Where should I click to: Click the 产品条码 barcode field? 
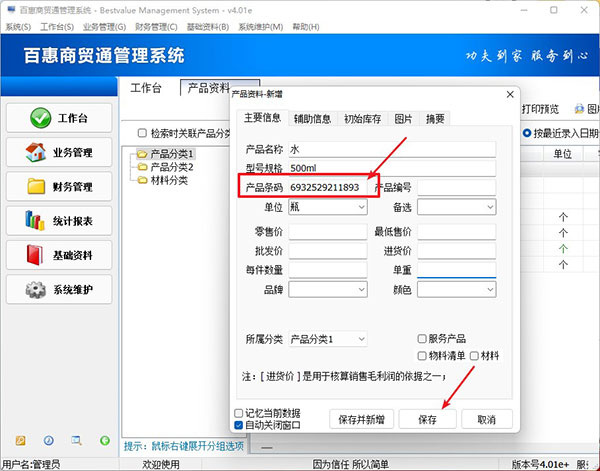(328, 187)
